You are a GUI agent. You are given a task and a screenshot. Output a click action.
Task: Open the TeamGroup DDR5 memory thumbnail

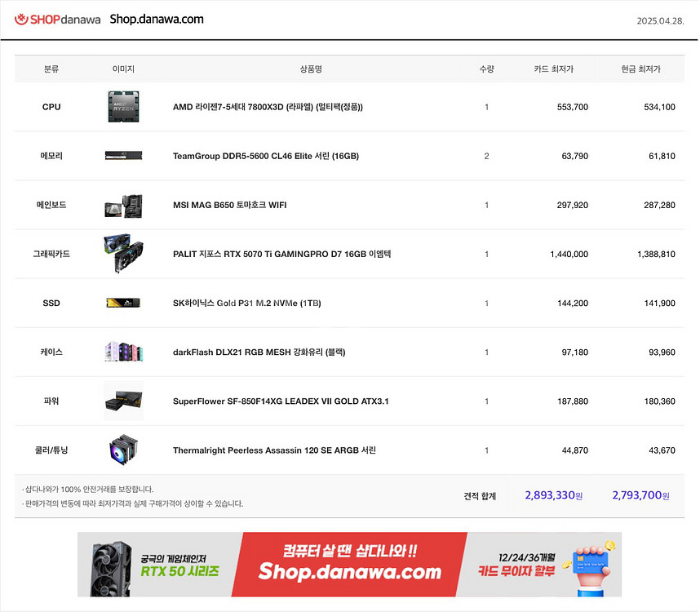124,156
